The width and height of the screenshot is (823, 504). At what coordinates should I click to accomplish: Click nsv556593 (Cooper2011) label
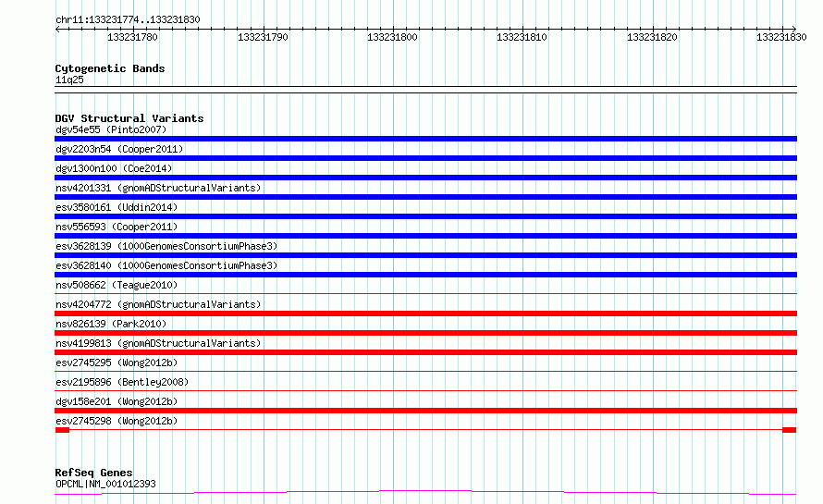117,227
